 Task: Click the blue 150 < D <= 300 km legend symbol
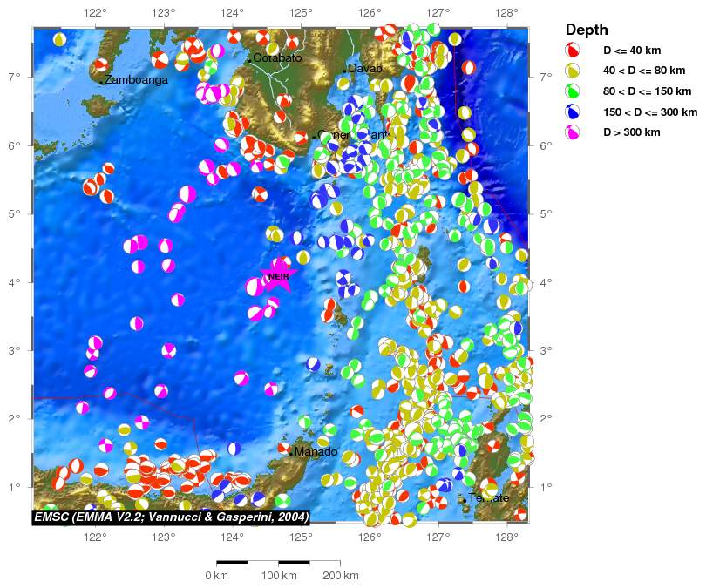[x=573, y=112]
